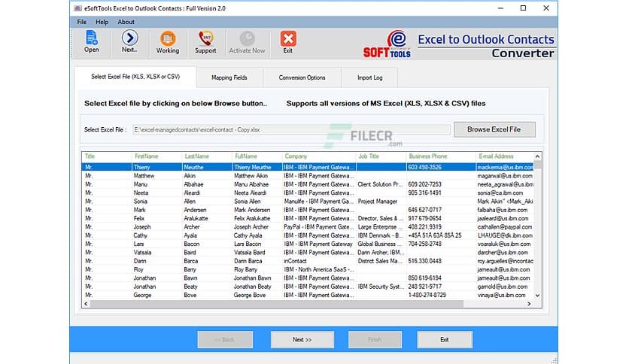Click the Finish button
The height and width of the screenshot is (364, 629).
click(375, 339)
